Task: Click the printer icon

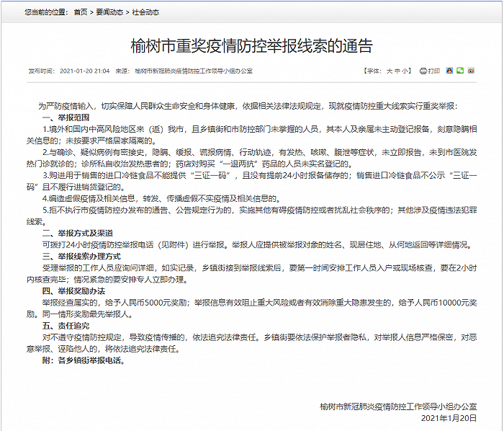Action: point(423,71)
